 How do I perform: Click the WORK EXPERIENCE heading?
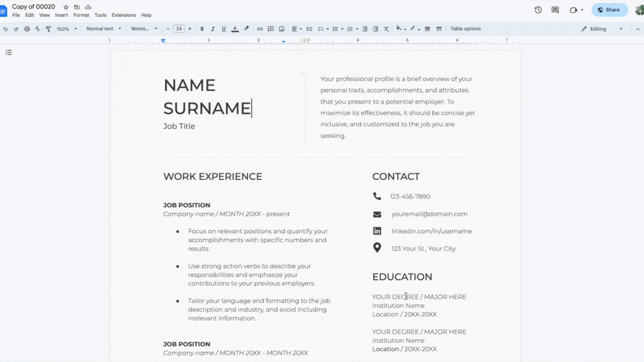pyautogui.click(x=212, y=177)
